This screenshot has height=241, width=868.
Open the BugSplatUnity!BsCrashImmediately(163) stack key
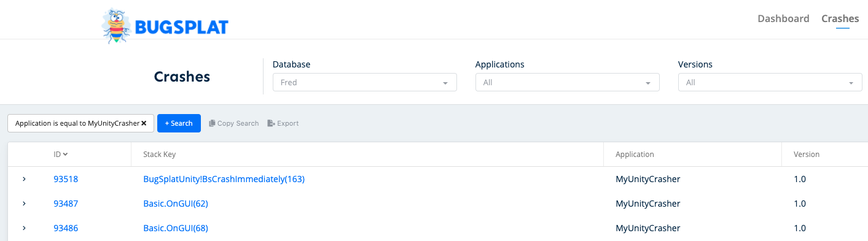224,179
